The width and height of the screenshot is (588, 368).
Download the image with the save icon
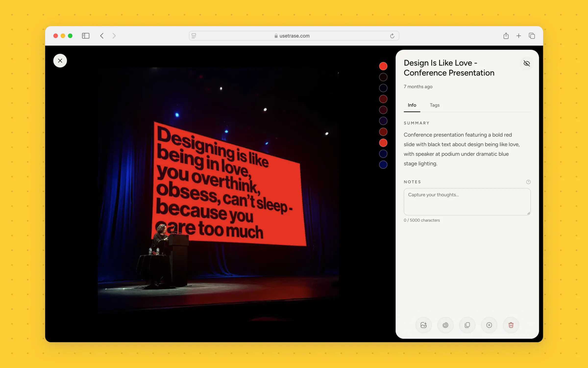click(x=423, y=325)
